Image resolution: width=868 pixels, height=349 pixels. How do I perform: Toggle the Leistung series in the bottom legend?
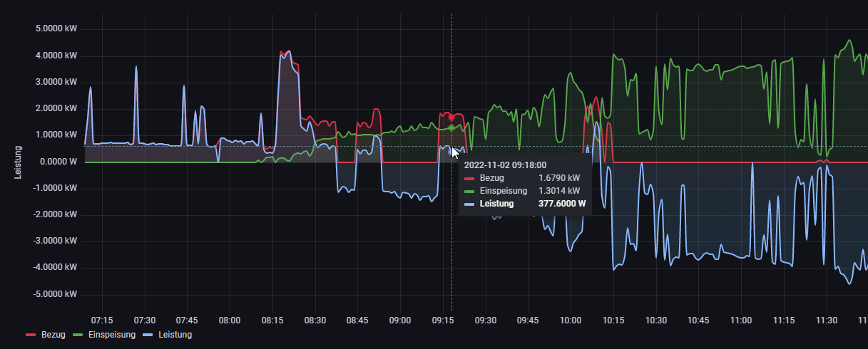tap(175, 334)
